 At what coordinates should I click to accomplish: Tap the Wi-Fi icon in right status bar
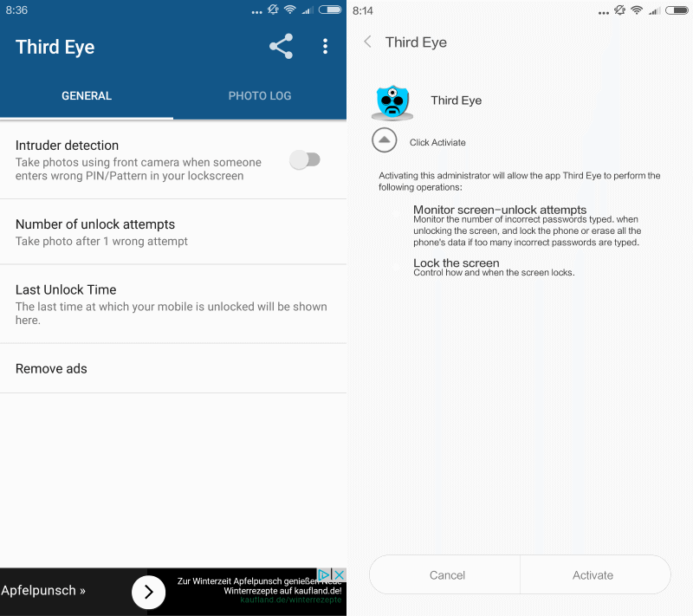click(637, 10)
